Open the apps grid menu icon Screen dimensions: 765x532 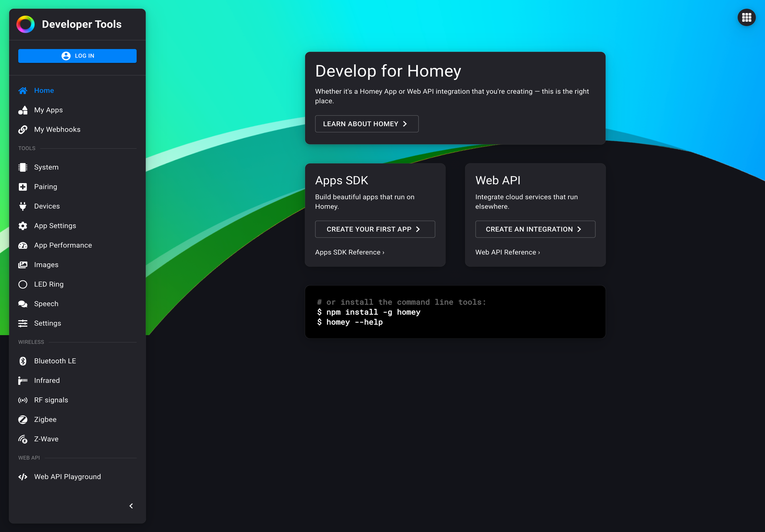[x=746, y=17]
